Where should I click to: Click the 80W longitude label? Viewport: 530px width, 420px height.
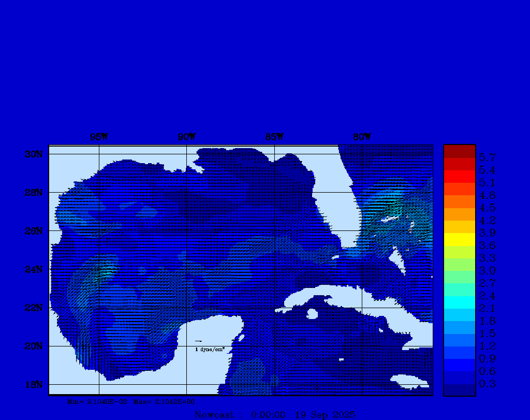click(x=362, y=137)
